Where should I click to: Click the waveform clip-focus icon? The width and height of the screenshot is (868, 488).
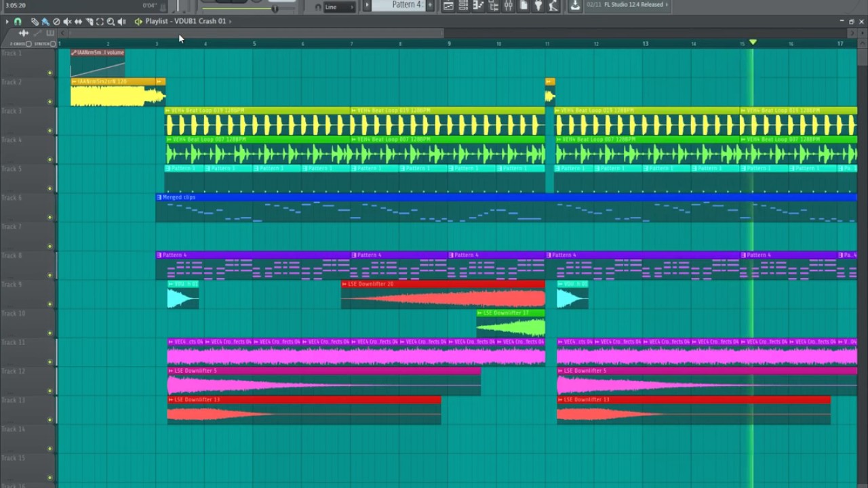coord(24,33)
